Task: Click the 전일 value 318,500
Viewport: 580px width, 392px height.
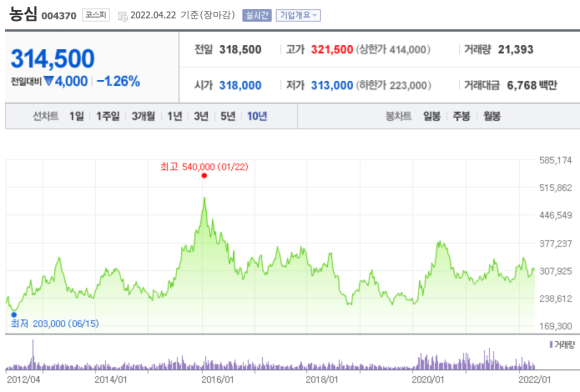Action: tap(240, 50)
